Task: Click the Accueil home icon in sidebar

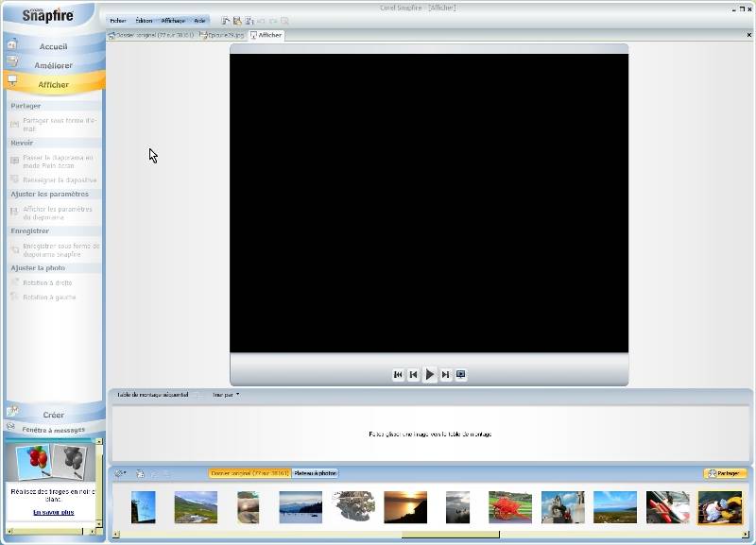Action: [x=12, y=43]
